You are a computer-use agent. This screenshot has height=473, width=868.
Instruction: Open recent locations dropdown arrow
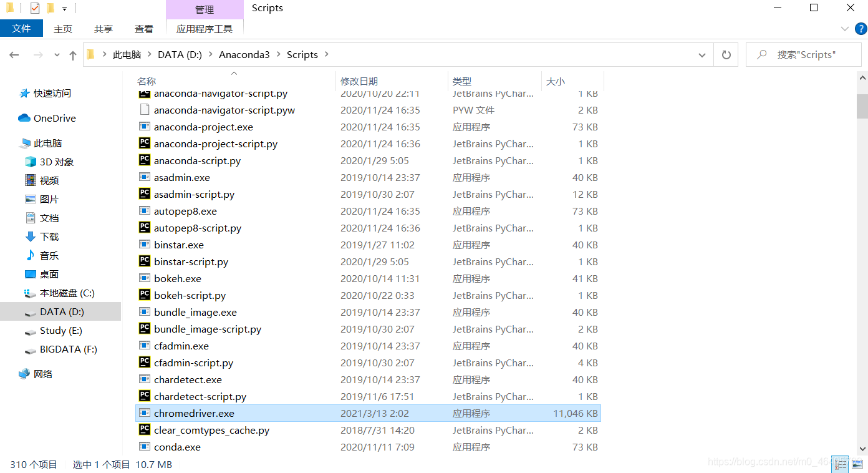point(57,55)
